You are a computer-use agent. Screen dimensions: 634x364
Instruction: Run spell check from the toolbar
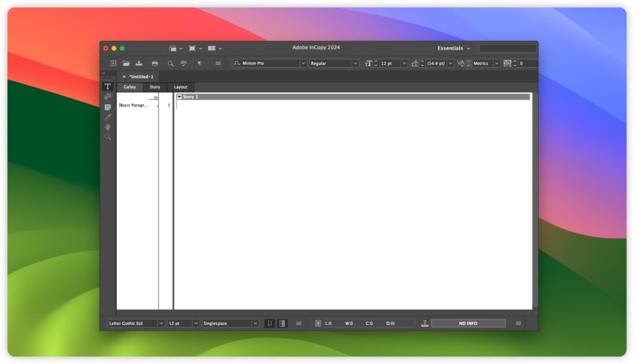(184, 63)
